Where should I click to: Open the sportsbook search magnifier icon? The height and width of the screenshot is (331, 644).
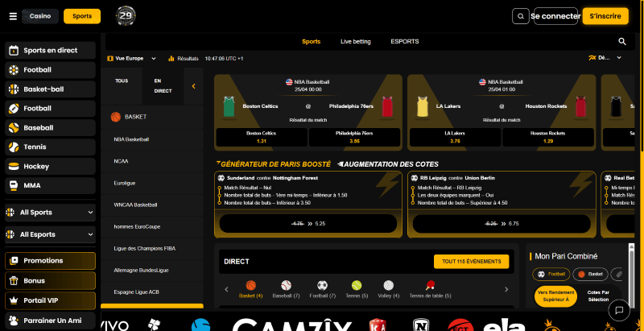[x=622, y=42]
